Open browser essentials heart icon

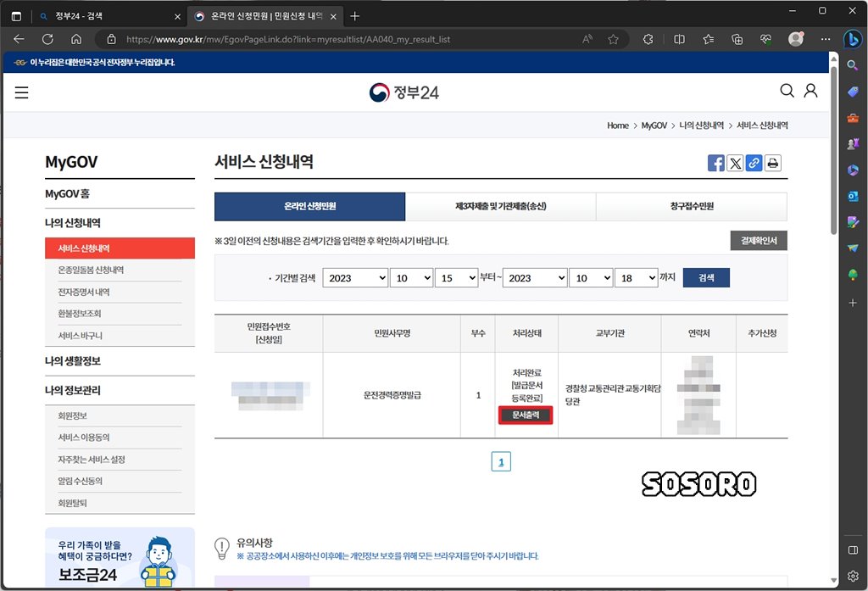point(765,39)
